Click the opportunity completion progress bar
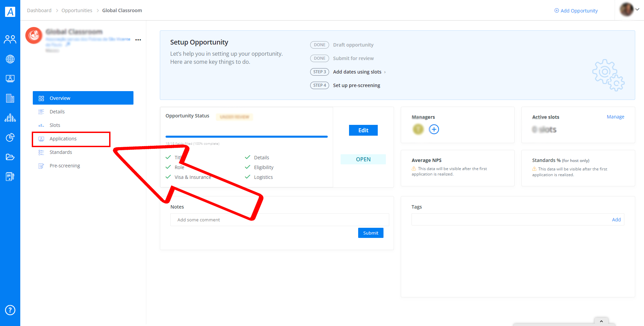644x326 pixels. pyautogui.click(x=247, y=137)
